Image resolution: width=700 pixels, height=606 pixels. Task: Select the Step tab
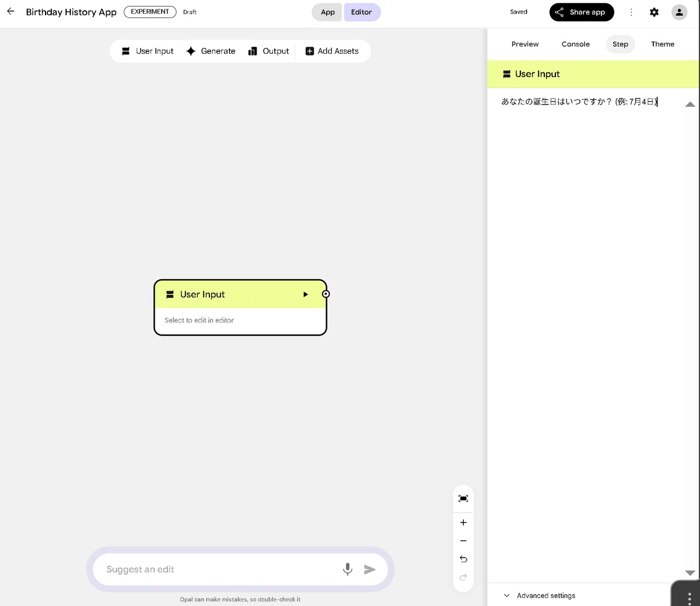coord(621,44)
